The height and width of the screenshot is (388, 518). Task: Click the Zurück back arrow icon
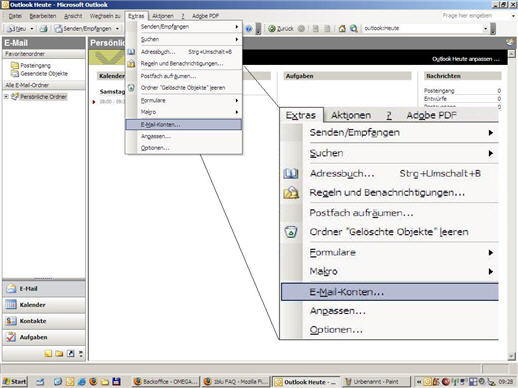tap(272, 29)
